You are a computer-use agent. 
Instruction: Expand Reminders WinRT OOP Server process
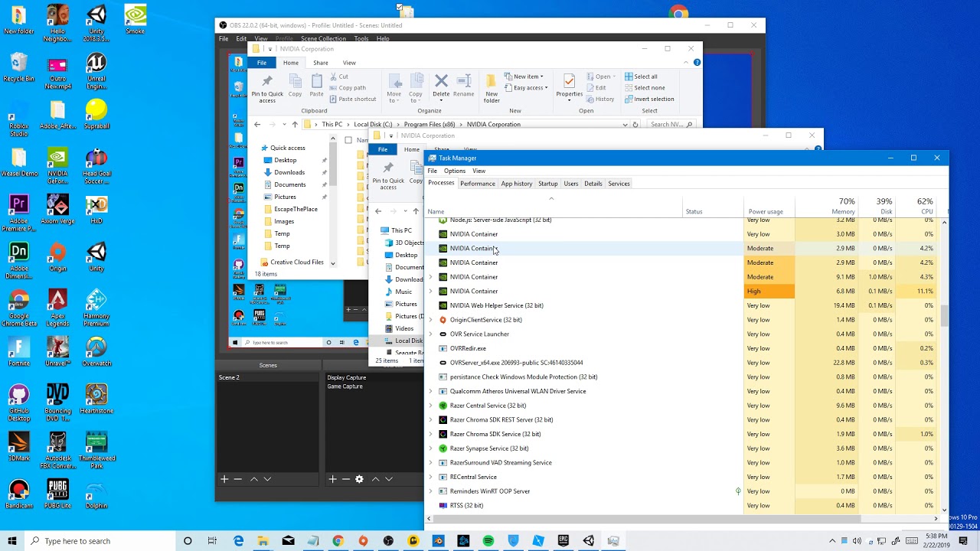[x=430, y=491]
